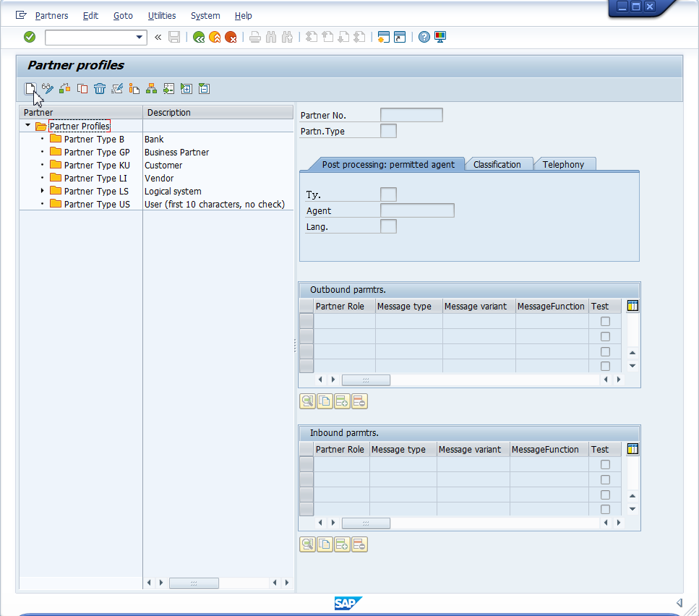
Task: Tick first Test checkbox in Inbound parmtrs.
Action: pos(605,464)
